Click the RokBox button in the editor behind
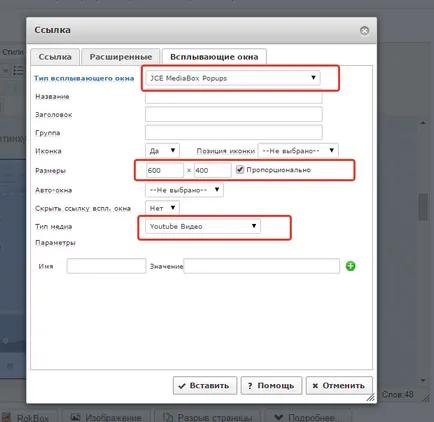 (29, 417)
